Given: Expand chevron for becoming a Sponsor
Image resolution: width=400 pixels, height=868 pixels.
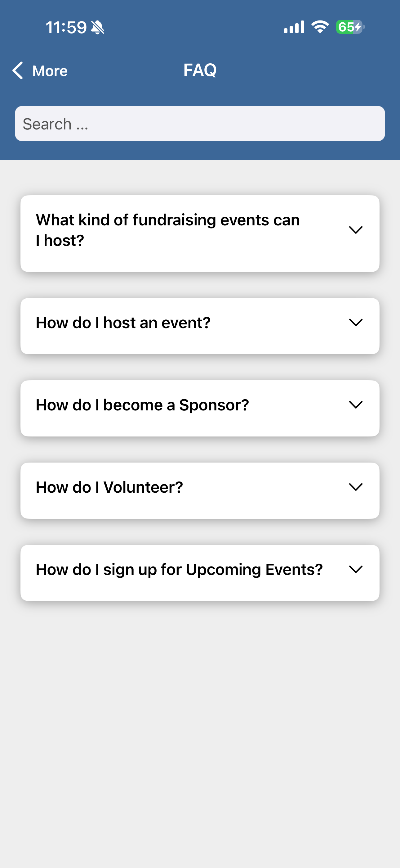Looking at the screenshot, I should (356, 405).
